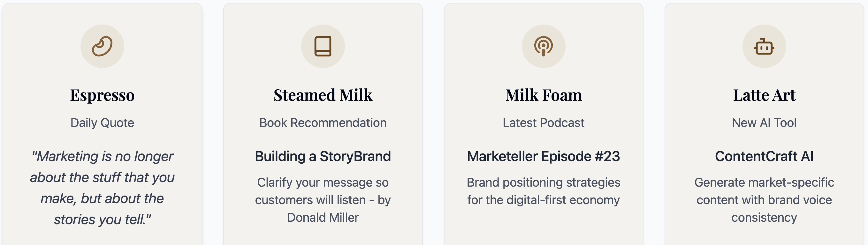Select the Steamed Milk heading
Viewport: 868px width, 245px height.
point(323,95)
